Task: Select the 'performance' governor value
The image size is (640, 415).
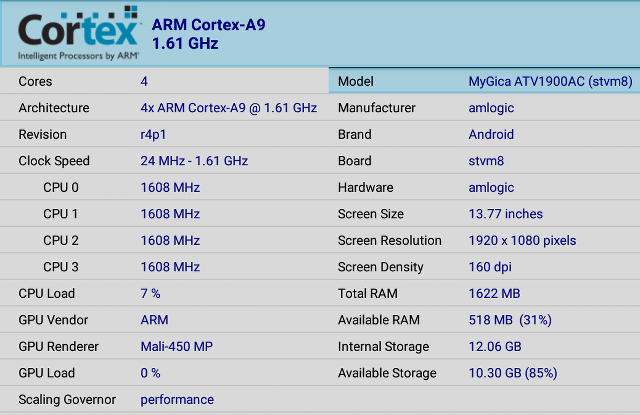Action: pyautogui.click(x=177, y=400)
